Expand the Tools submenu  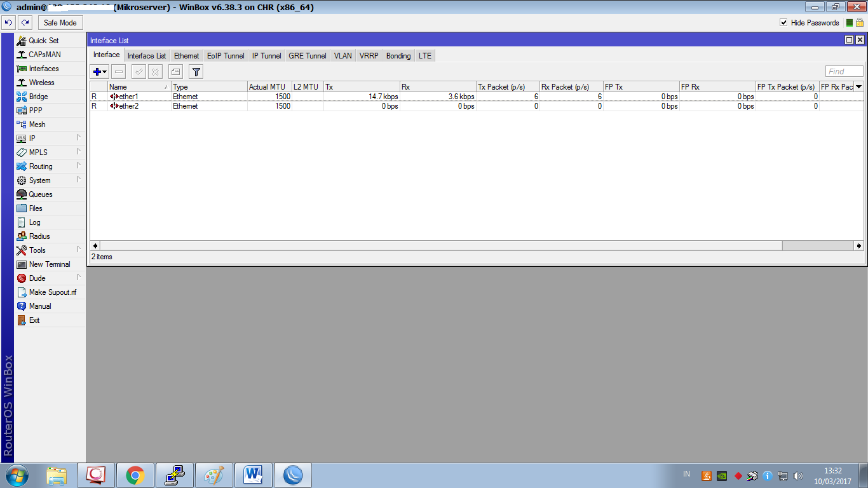point(50,250)
